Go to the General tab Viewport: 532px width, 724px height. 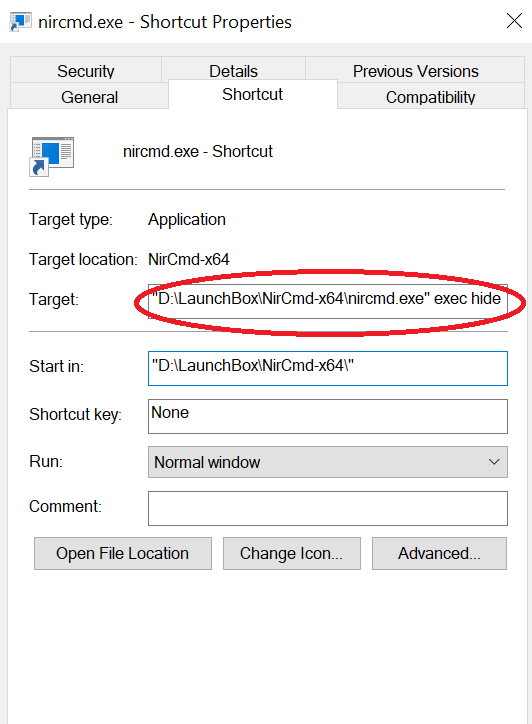point(89,97)
